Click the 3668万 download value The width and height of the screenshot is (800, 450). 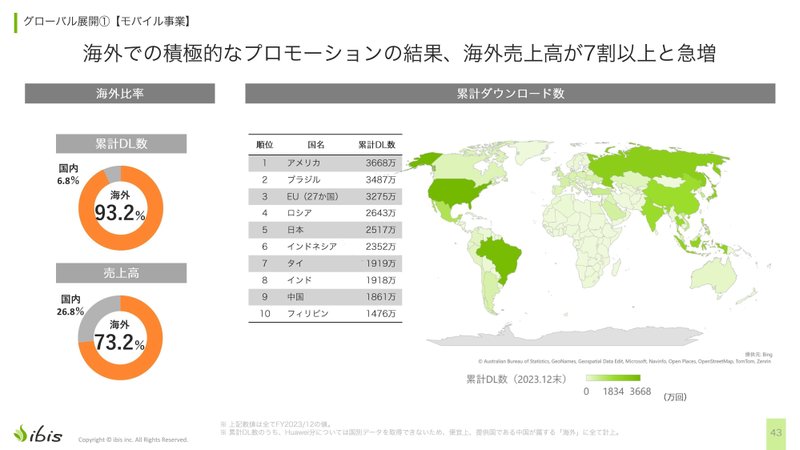coord(381,163)
